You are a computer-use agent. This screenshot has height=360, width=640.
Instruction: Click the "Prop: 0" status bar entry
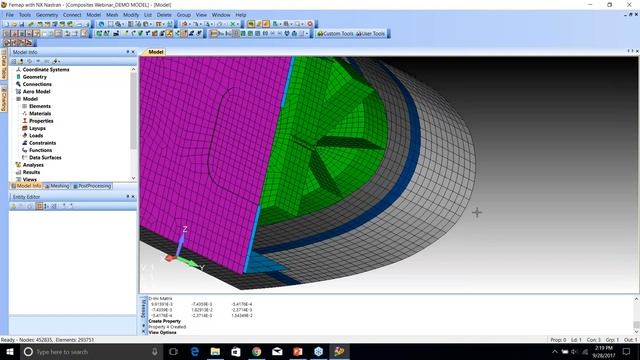click(x=558, y=340)
